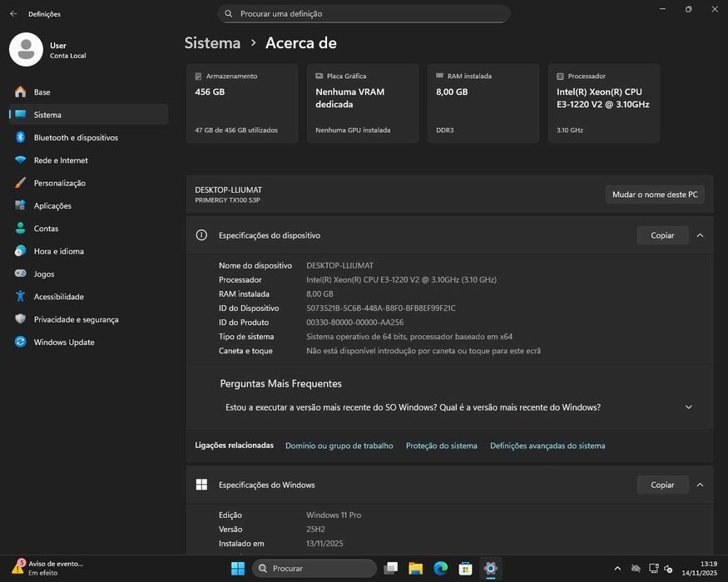Click the back arrow in Definições
The image size is (728, 582).
pyautogui.click(x=13, y=14)
